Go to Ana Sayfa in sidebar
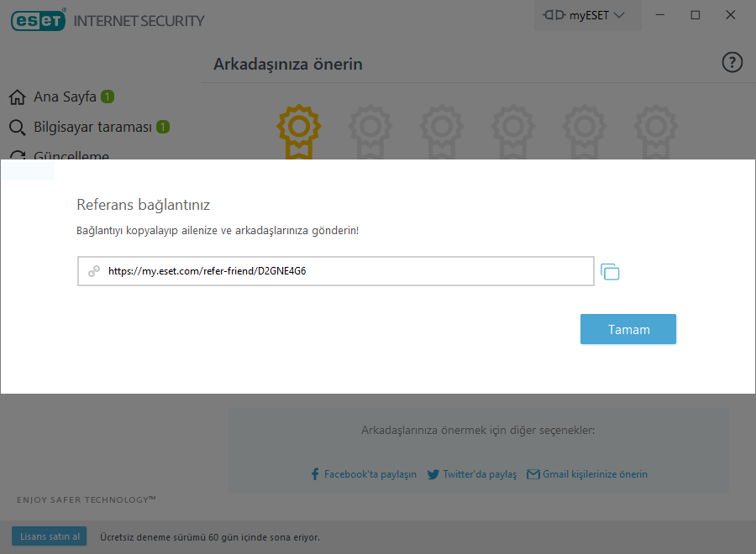 pyautogui.click(x=65, y=97)
